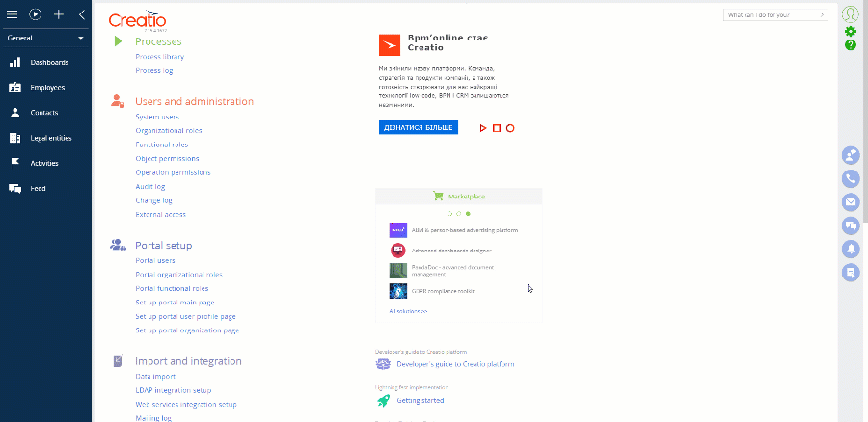Select the first Marketplace carousel dot
This screenshot has width=868, height=422.
pos(450,214)
